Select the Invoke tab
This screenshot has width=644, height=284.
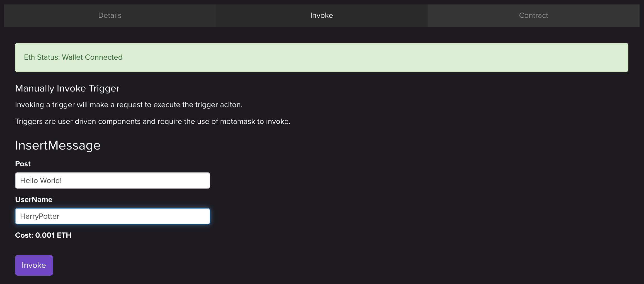pos(321,16)
